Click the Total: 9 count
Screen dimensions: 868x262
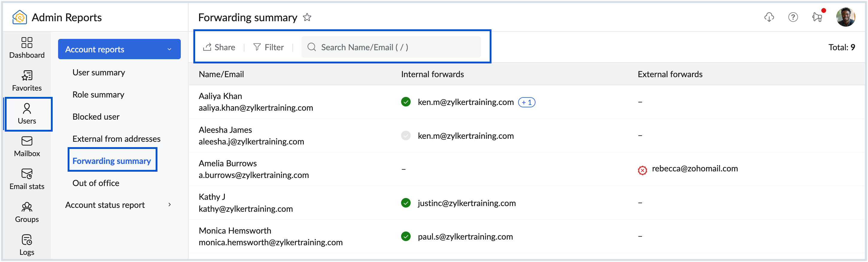point(841,47)
